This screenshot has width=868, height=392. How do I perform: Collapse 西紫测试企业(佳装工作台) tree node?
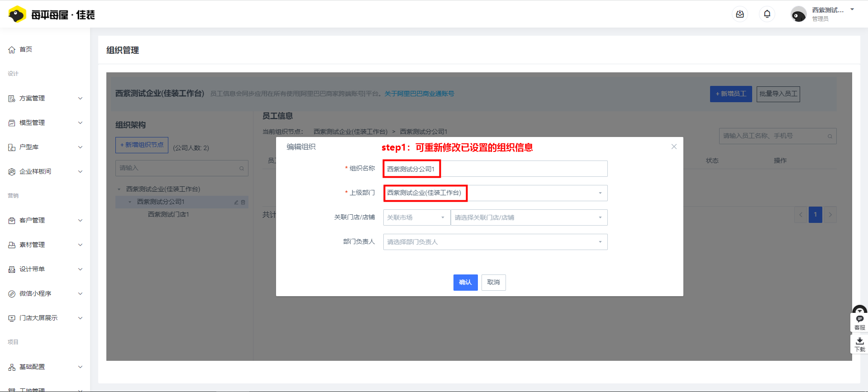point(119,189)
